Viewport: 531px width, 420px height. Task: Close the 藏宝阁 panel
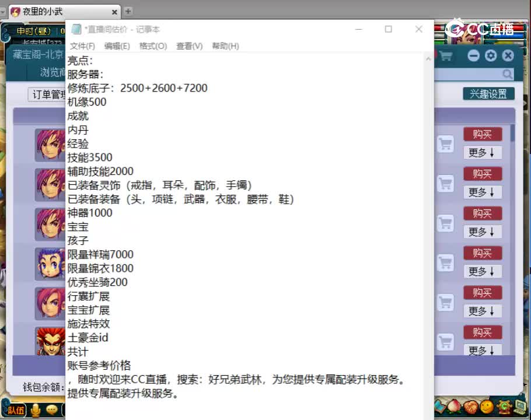coord(508,55)
